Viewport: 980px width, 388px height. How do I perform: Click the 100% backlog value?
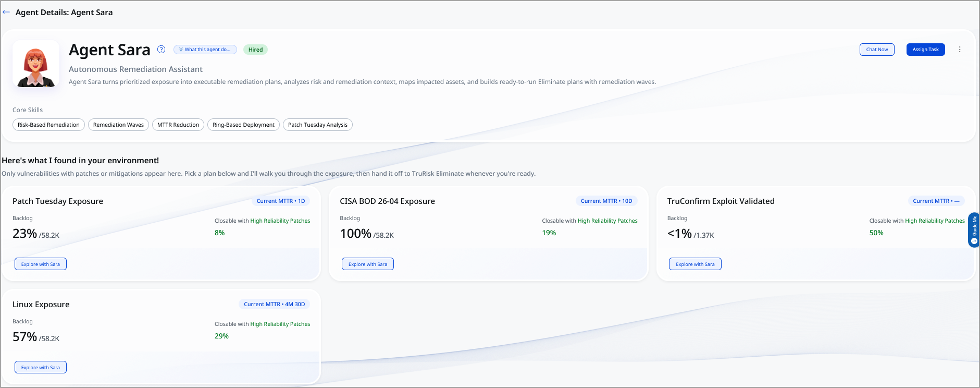coord(355,234)
